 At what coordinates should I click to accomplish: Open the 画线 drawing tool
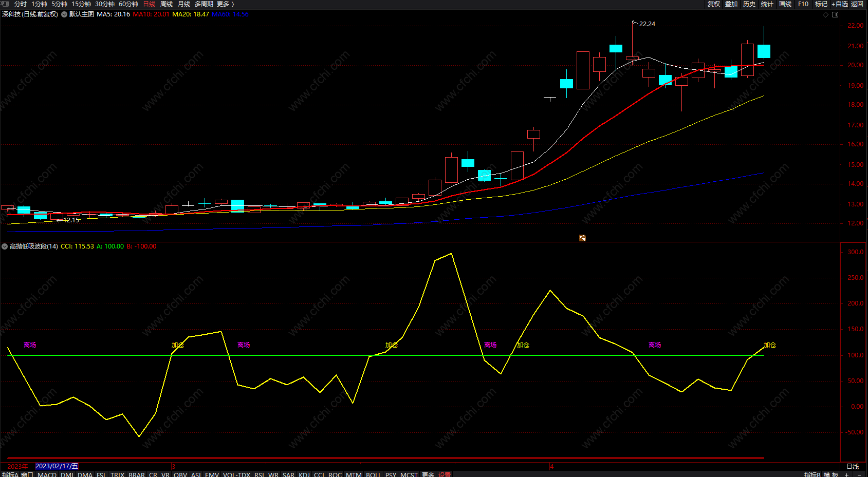click(x=785, y=4)
